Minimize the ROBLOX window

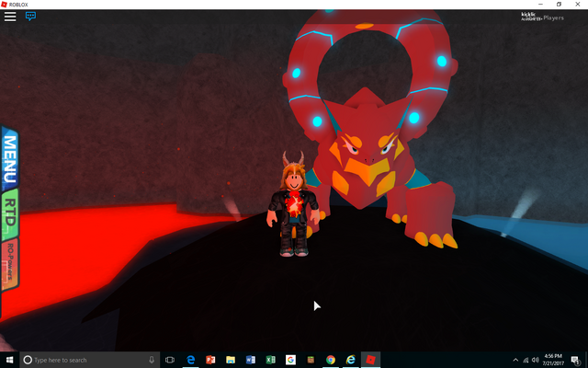541,5
